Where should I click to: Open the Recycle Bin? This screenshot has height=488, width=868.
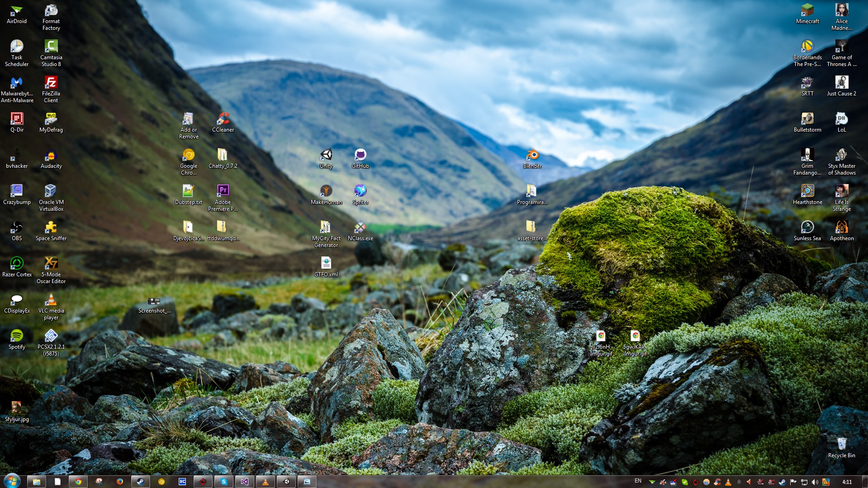point(842,448)
